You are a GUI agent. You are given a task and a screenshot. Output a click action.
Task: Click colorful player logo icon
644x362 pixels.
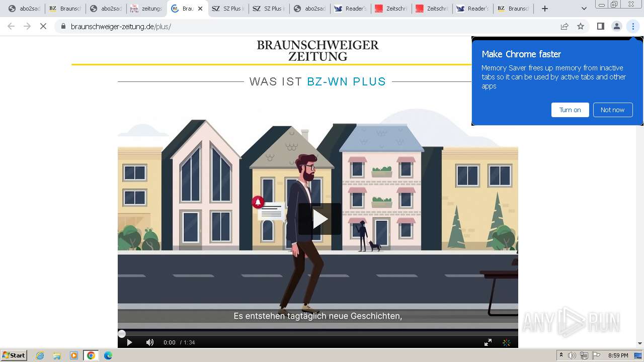507,342
